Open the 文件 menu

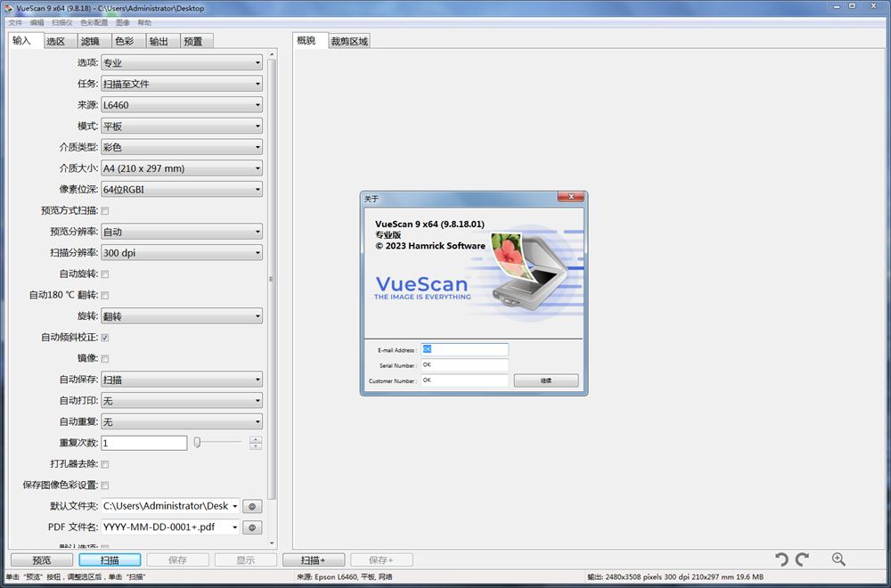pyautogui.click(x=15, y=23)
